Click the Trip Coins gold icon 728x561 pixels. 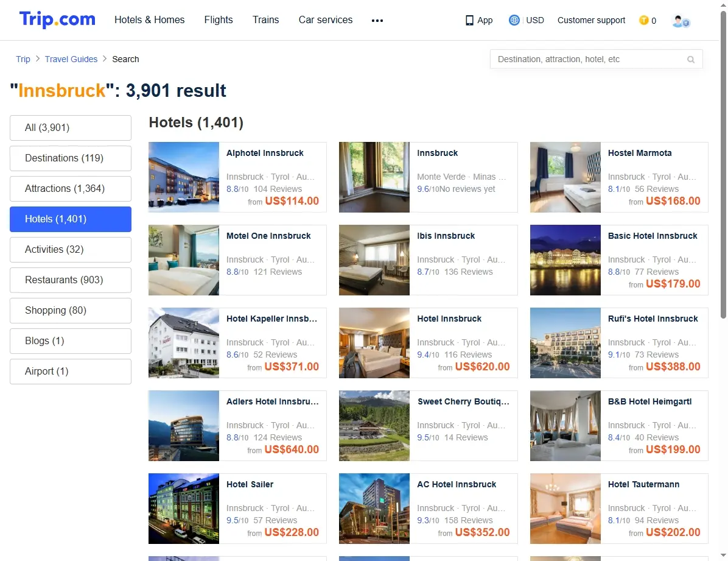pyautogui.click(x=643, y=20)
